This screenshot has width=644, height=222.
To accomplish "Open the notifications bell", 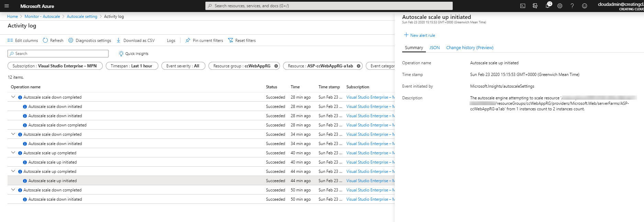I will [x=547, y=6].
